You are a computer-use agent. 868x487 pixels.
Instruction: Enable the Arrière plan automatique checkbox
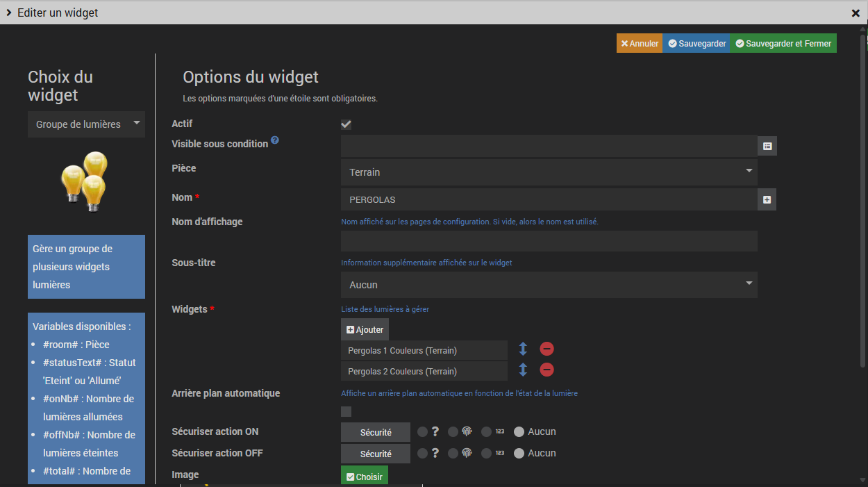[346, 411]
